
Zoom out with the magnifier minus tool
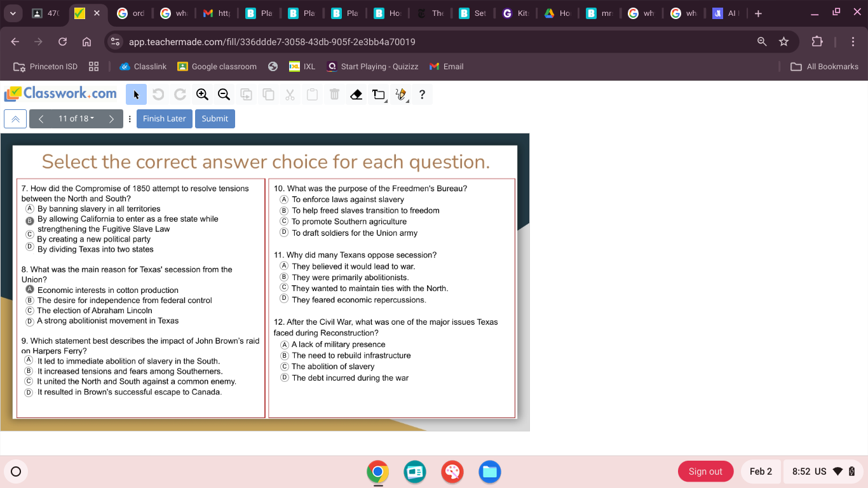click(224, 95)
